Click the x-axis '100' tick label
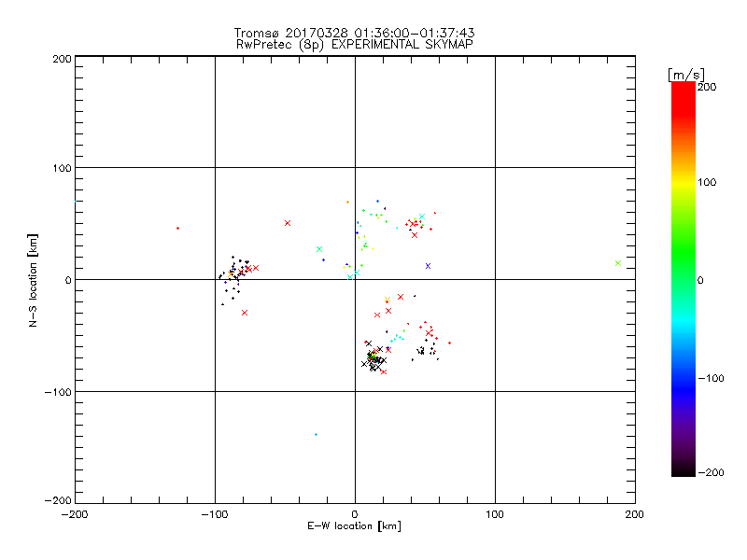The image size is (747, 560). pos(495,514)
